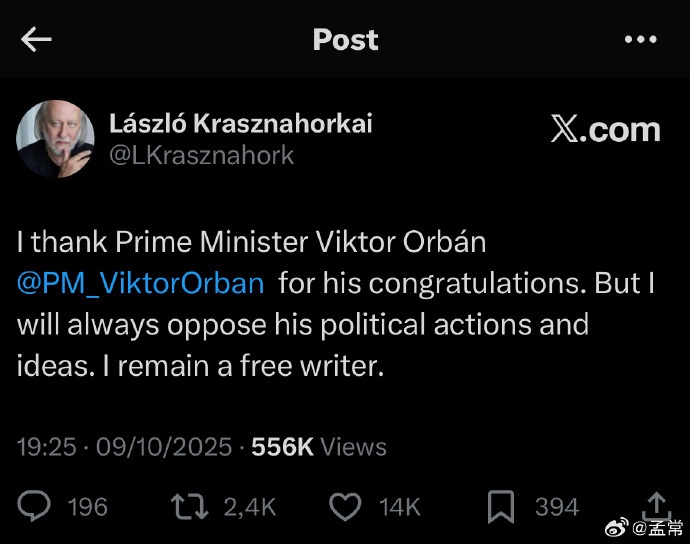690x544 pixels.
Task: Click the X.com logo
Action: tap(605, 129)
